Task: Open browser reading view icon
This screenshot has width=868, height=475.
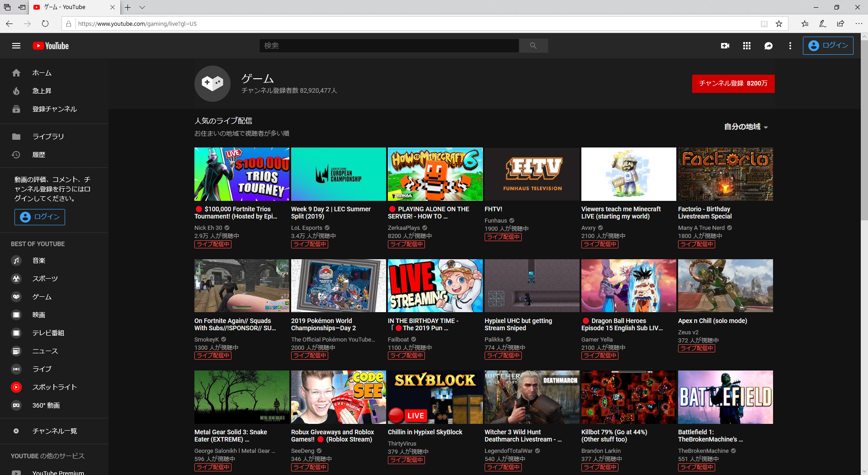Action: pos(764,24)
